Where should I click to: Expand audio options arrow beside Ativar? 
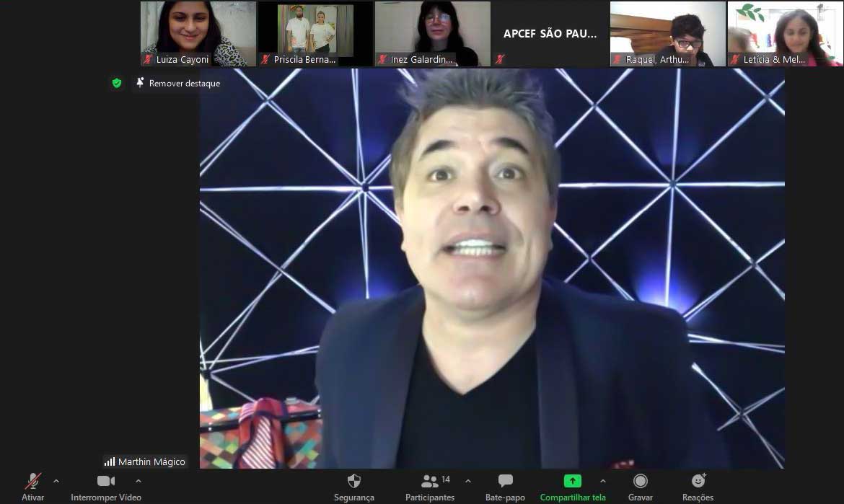56,481
